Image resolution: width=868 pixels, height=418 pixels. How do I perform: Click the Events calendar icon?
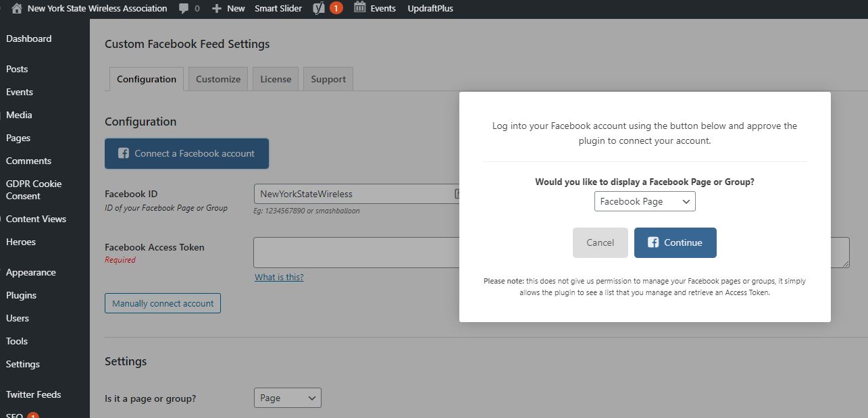coord(360,8)
